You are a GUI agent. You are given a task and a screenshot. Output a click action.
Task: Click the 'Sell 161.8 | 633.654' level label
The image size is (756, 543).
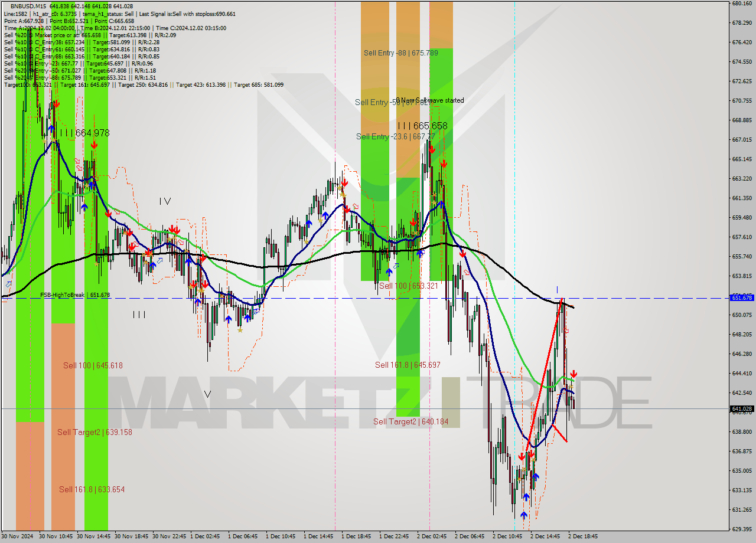92,489
